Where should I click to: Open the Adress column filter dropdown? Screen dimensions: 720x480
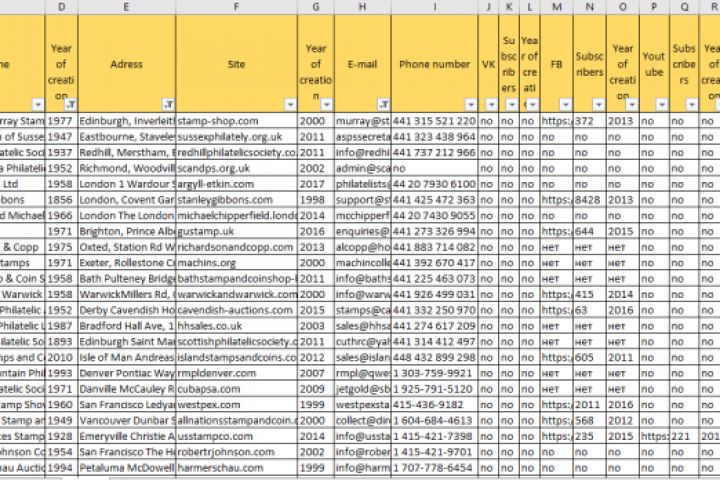tap(169, 105)
